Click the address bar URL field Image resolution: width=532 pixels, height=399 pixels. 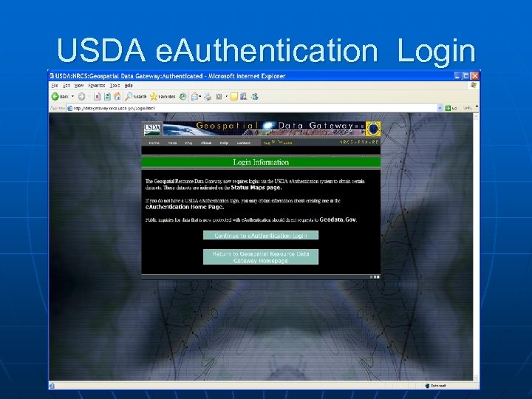255,108
